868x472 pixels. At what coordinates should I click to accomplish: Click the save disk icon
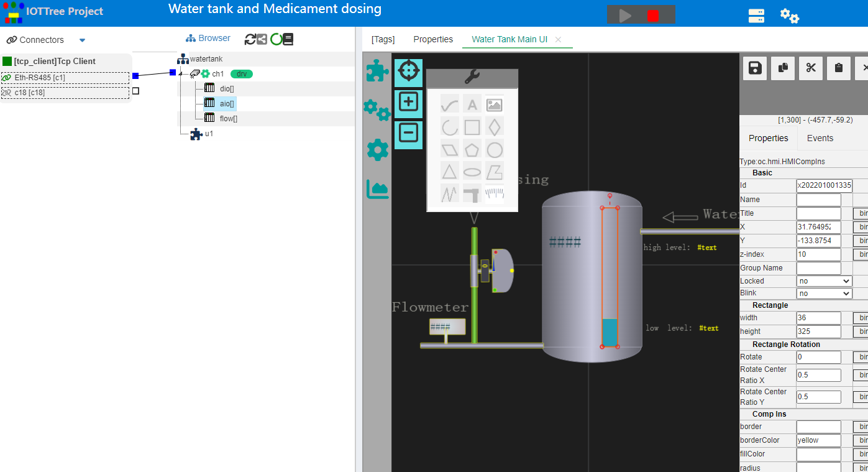(x=755, y=68)
